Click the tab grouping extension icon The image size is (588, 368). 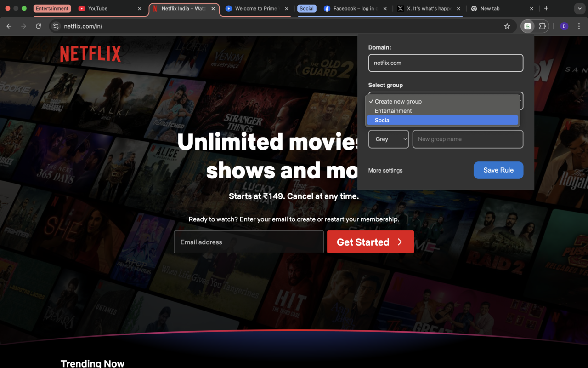click(x=527, y=26)
